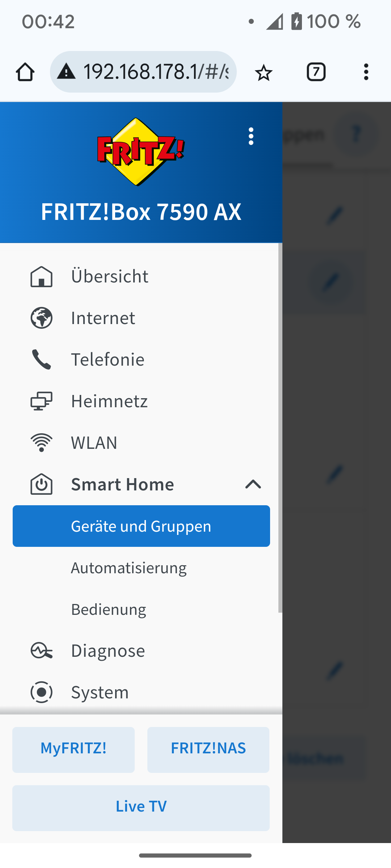The width and height of the screenshot is (391, 868).
Task: Bookmark this page with the star icon
Action: pyautogui.click(x=264, y=72)
